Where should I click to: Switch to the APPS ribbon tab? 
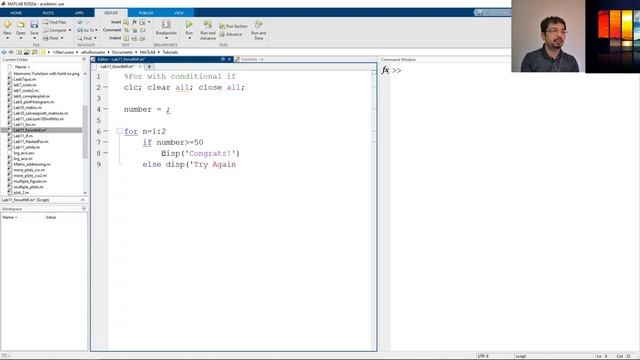tap(79, 13)
